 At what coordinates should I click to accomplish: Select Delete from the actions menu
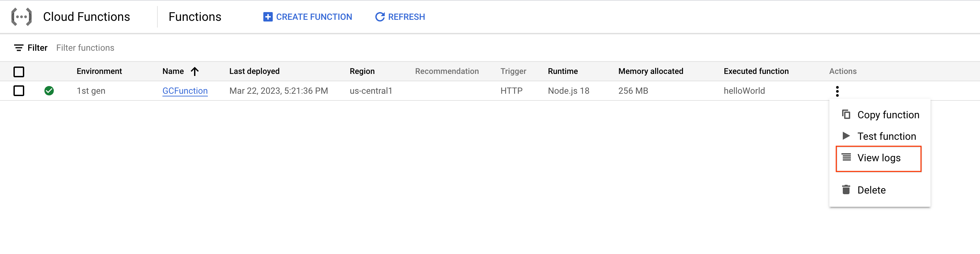tap(871, 189)
